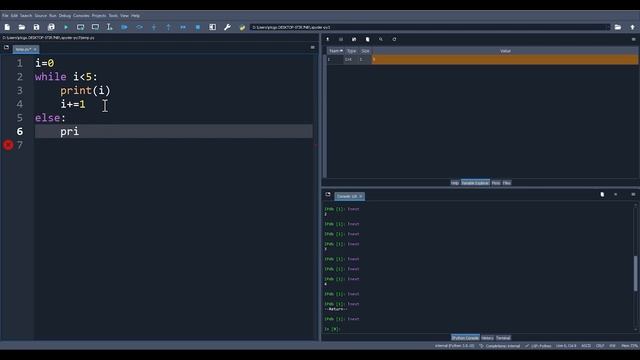
Task: Create a new file from the toolbar
Action: click(x=7, y=27)
